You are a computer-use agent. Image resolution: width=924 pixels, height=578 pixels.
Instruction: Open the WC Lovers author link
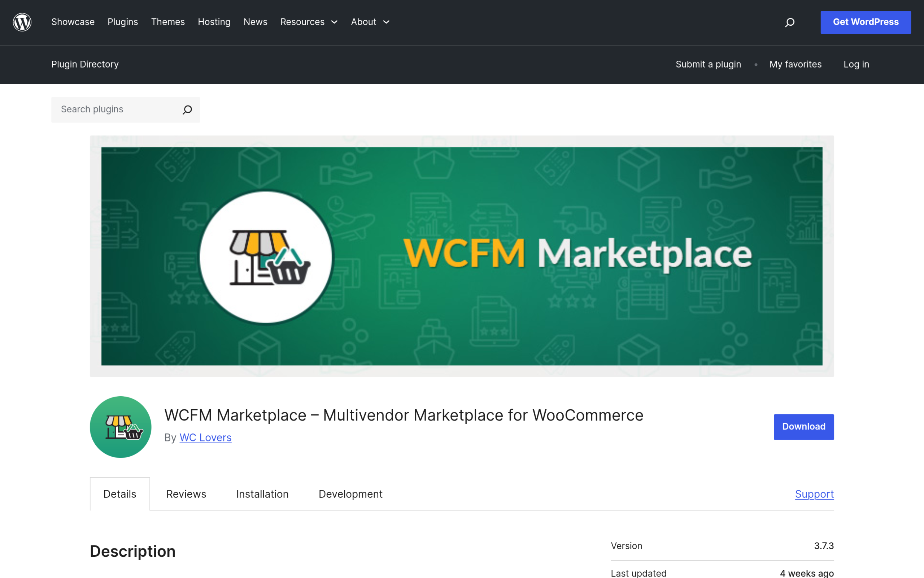point(205,438)
